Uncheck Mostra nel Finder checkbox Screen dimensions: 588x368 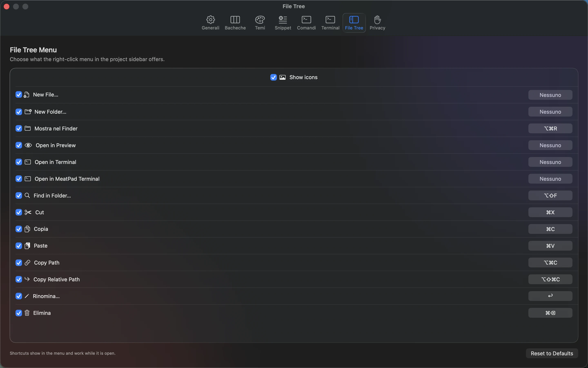(19, 128)
